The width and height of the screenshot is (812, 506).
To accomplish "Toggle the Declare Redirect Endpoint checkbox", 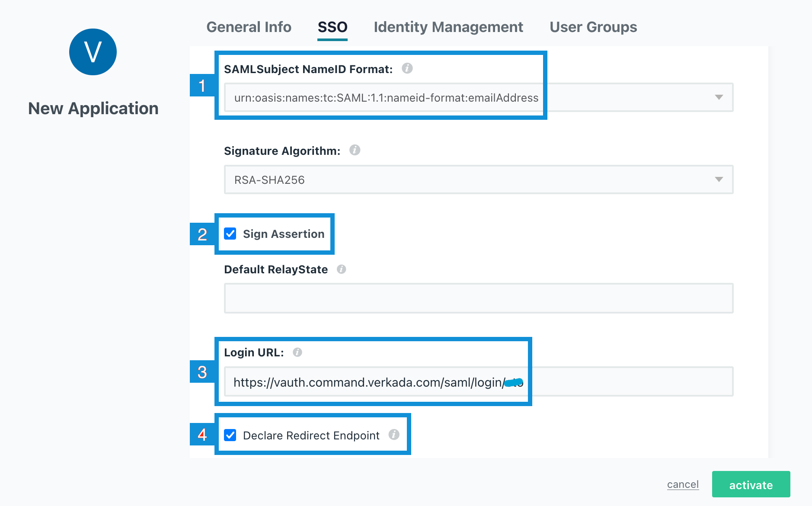I will pos(230,435).
